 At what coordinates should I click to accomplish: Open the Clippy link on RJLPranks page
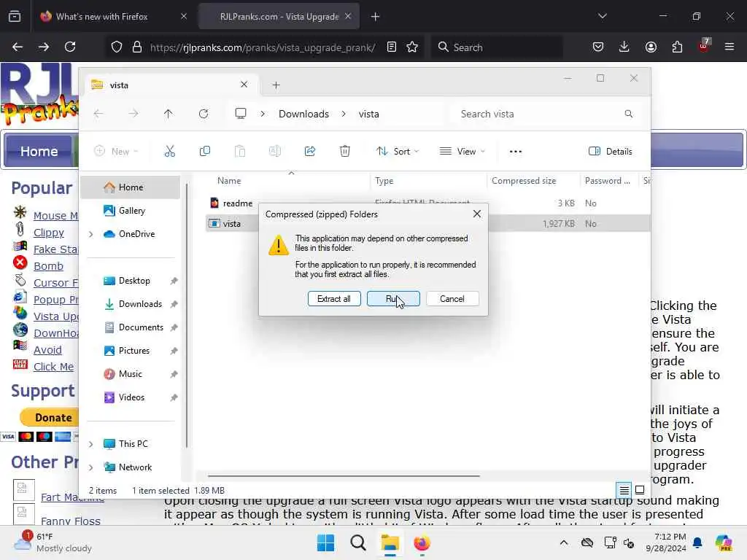[x=49, y=233]
